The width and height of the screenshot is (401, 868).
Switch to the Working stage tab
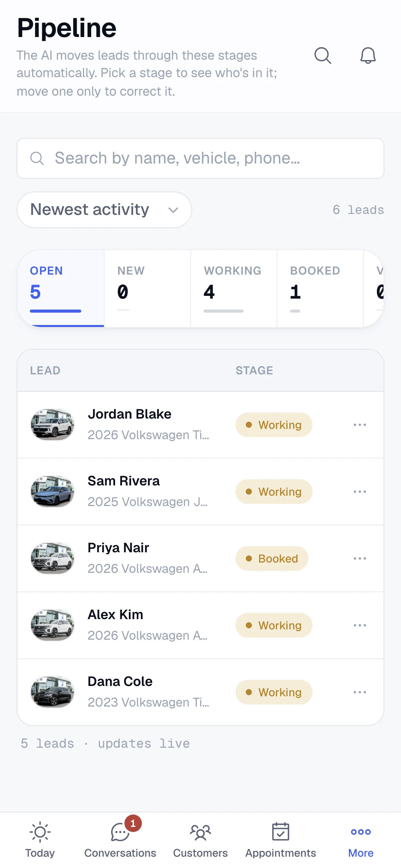coord(234,288)
